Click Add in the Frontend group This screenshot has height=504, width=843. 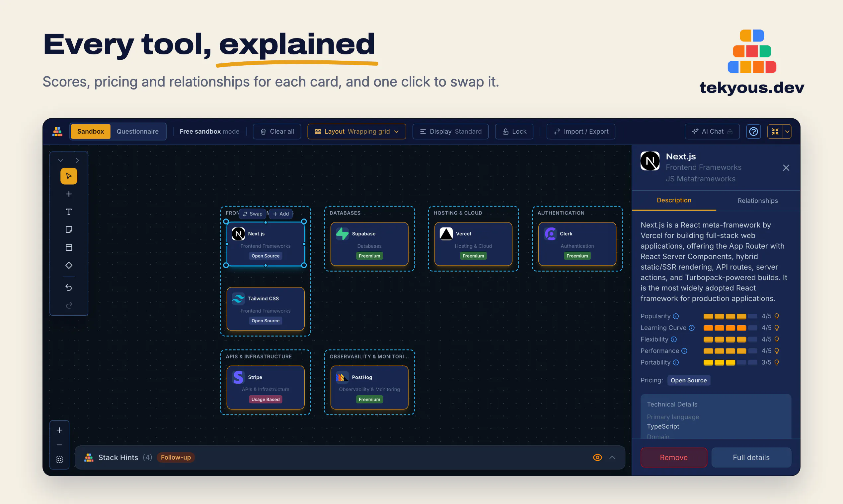(281, 214)
